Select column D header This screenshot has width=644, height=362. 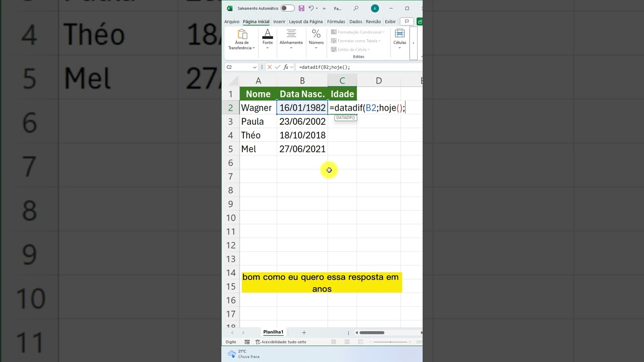click(379, 81)
